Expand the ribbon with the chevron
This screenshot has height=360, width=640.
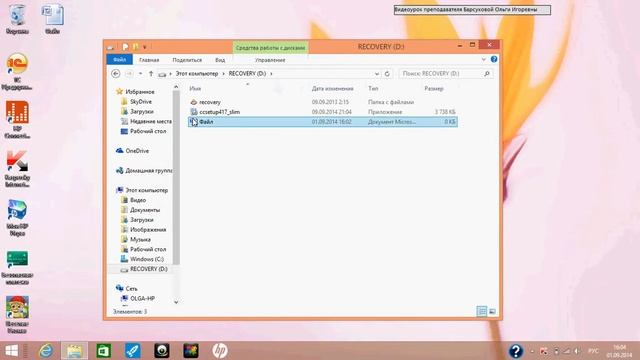tap(484, 60)
